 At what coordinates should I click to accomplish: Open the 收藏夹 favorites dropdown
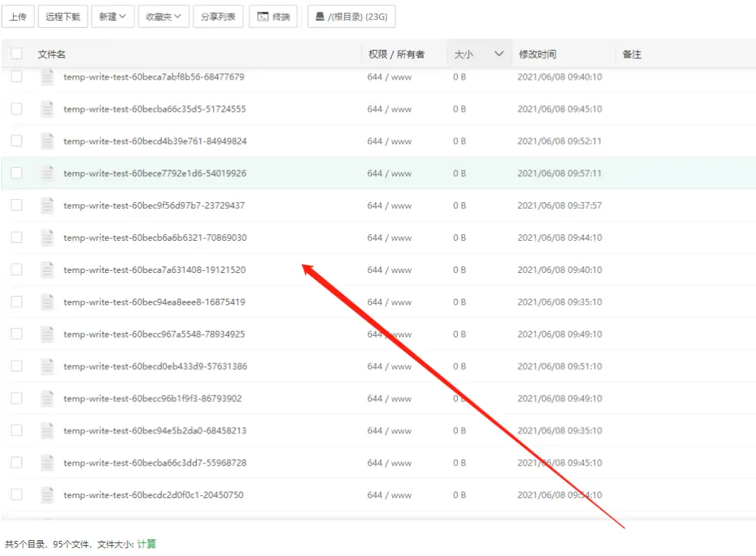click(163, 17)
